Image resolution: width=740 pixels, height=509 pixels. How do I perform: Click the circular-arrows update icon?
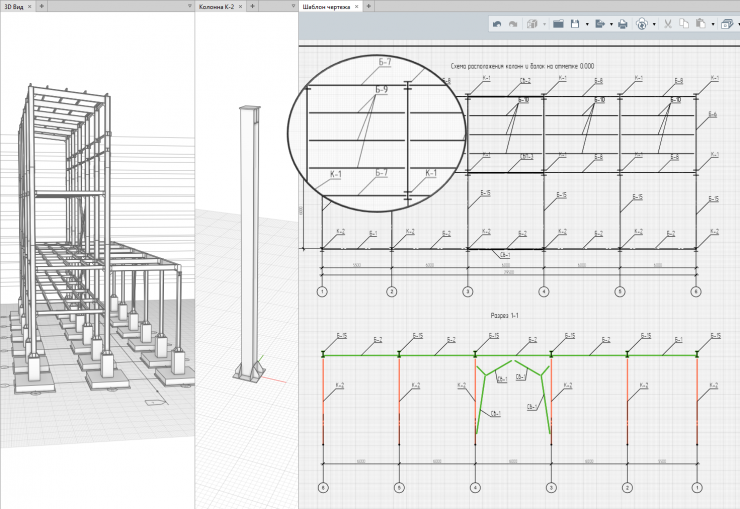(642, 23)
